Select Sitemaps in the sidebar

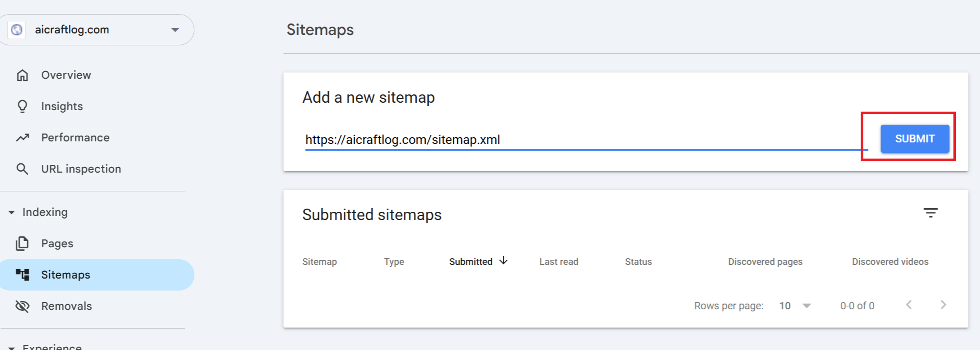(97, 275)
